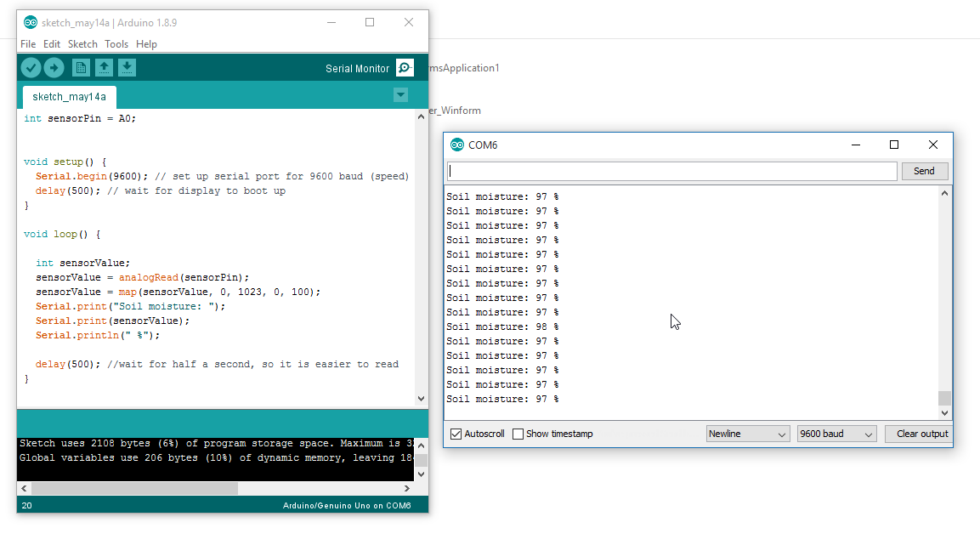Save the sketch with the Save icon
The image size is (980, 545).
[127, 67]
